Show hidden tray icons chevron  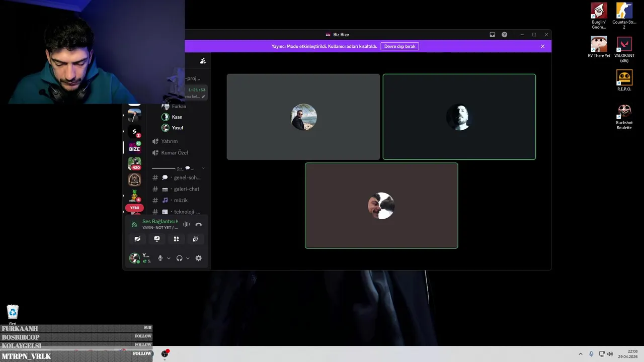click(x=580, y=354)
